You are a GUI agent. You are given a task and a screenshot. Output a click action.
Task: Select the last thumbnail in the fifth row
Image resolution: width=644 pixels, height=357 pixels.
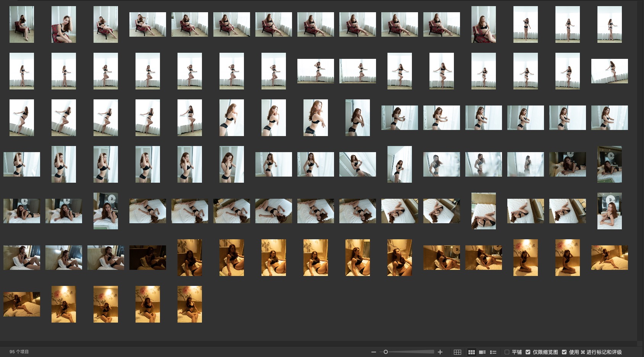(609, 211)
